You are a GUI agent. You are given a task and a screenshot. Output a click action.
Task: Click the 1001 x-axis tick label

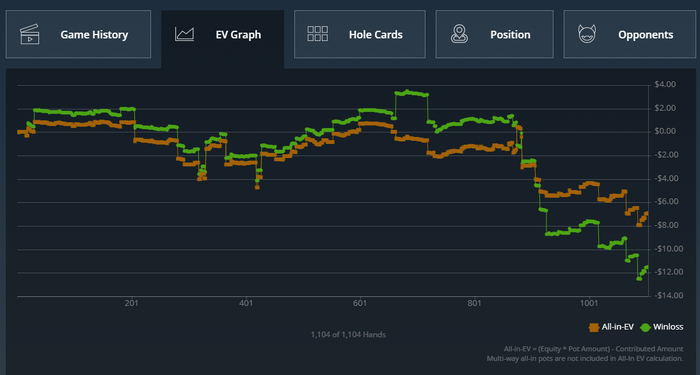(x=589, y=304)
